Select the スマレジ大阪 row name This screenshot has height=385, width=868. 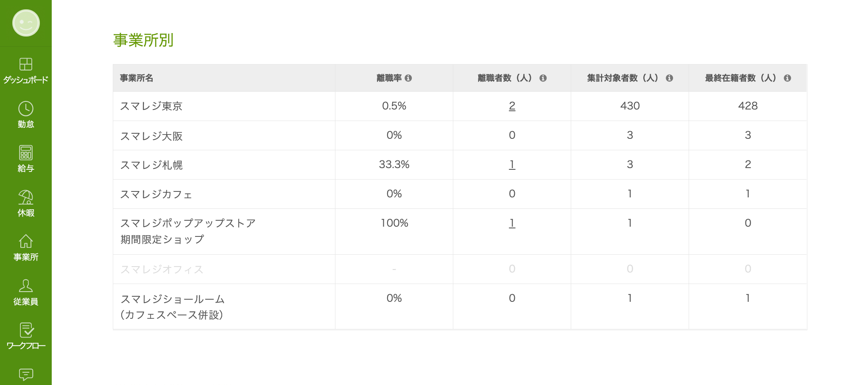pyautogui.click(x=151, y=136)
